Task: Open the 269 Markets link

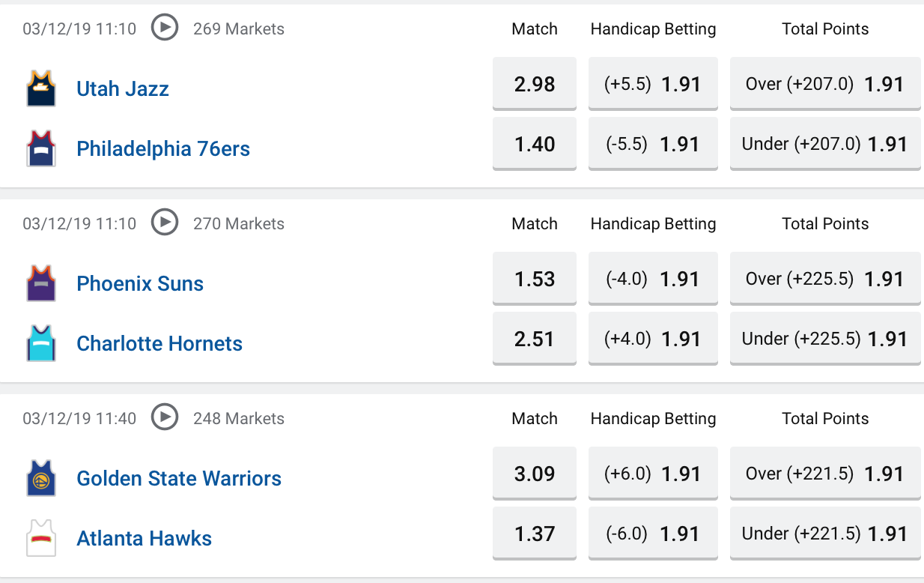Action: coord(239,29)
